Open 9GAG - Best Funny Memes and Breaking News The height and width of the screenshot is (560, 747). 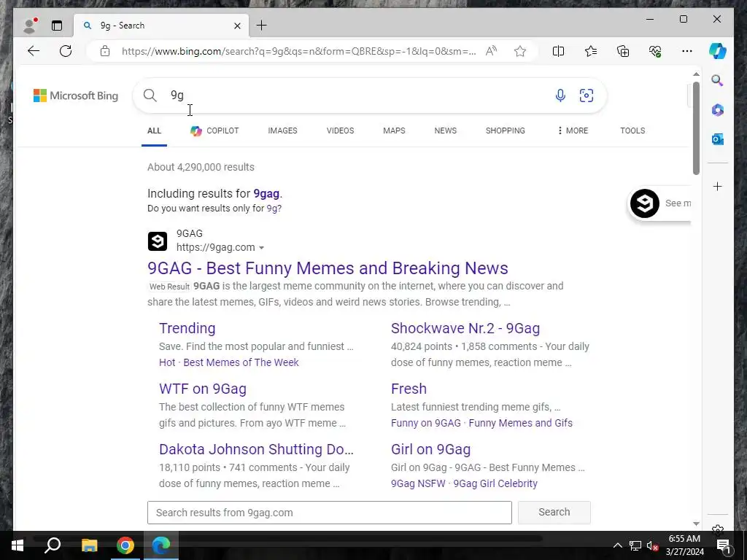click(328, 268)
